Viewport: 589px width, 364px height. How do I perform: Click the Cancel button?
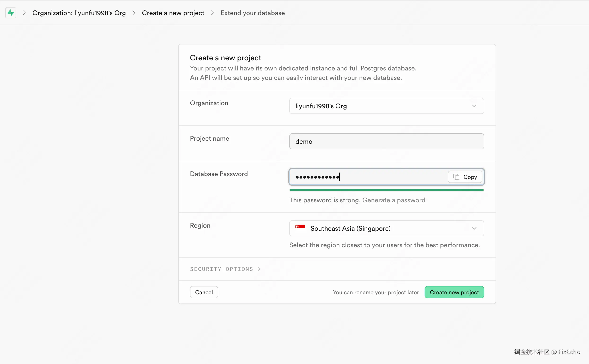204,292
